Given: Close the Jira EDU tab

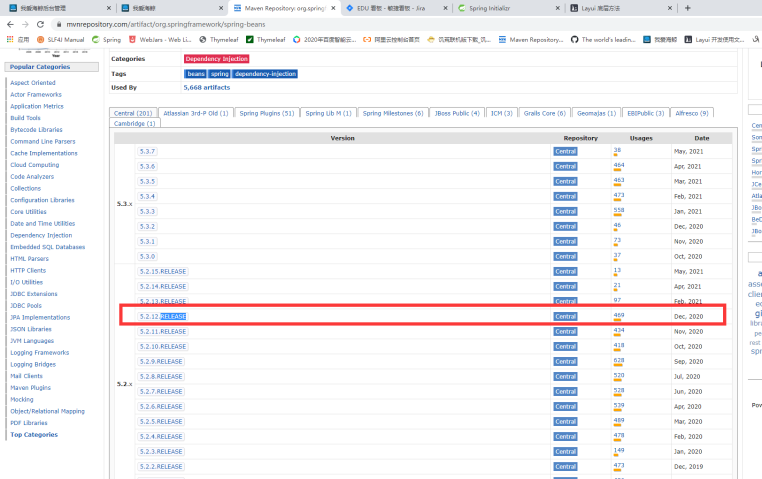Looking at the screenshot, I should pyautogui.click(x=445, y=8).
